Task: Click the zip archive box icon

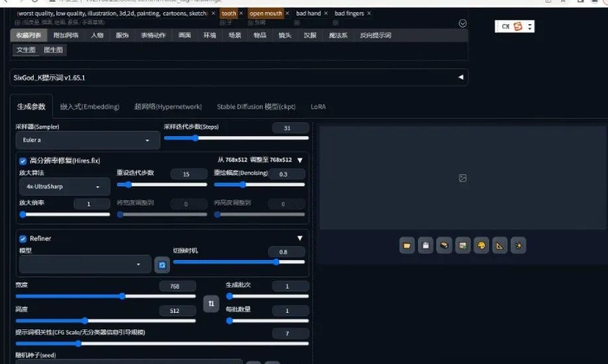Action: pos(444,245)
